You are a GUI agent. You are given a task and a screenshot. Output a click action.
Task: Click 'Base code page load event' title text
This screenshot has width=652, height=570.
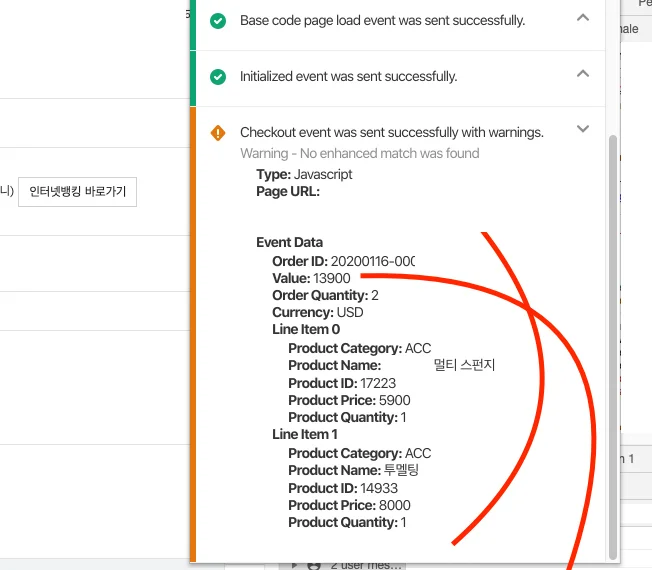[382, 21]
